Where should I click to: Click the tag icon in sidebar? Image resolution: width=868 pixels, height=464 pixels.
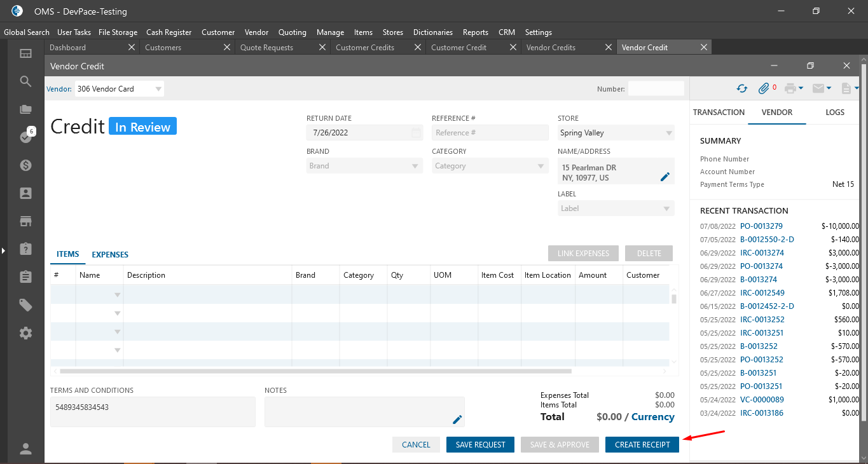(x=25, y=305)
